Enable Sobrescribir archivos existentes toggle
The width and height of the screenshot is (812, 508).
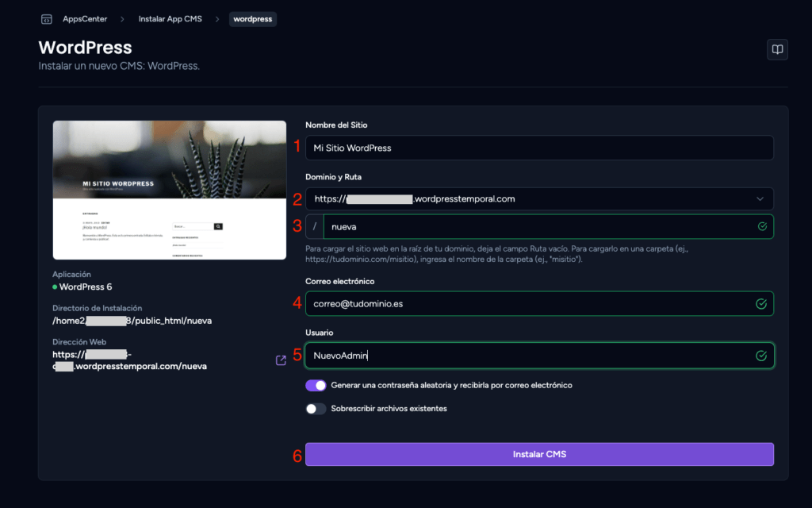point(316,409)
